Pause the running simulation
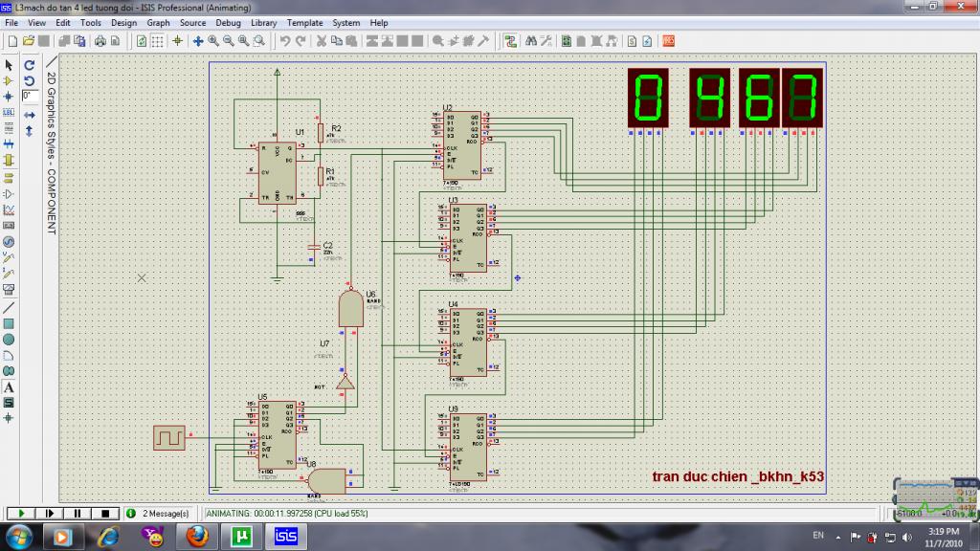 (x=78, y=514)
